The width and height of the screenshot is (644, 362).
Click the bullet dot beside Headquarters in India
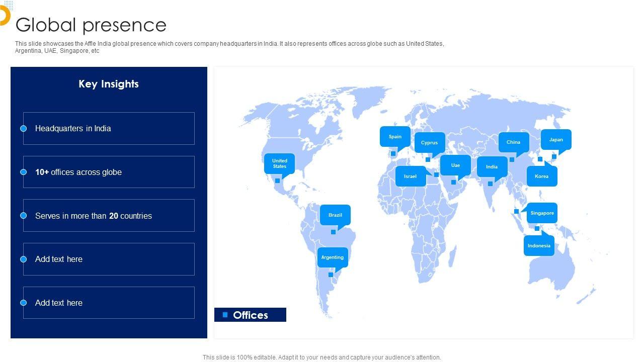point(23,129)
